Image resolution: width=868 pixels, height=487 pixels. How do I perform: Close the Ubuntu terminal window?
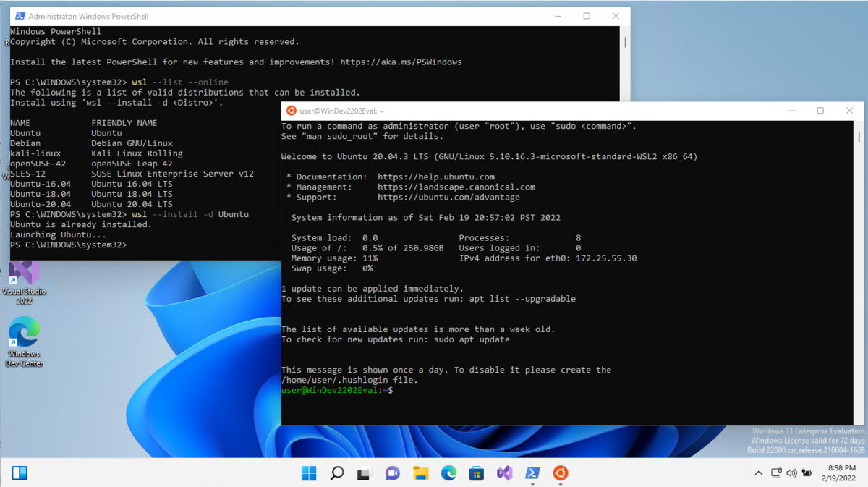[x=849, y=111]
